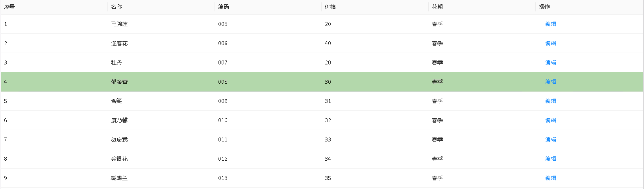644x189 pixels.
Task: Click 编辑 link for 马蹄莲 row
Action: coord(551,24)
